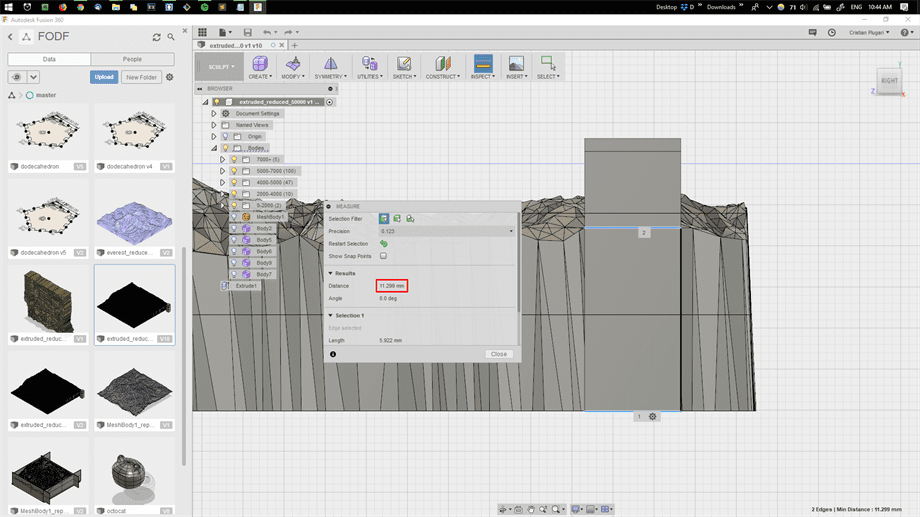Open the Symmetry tool icon
This screenshot has width=920, height=517.
330,67
